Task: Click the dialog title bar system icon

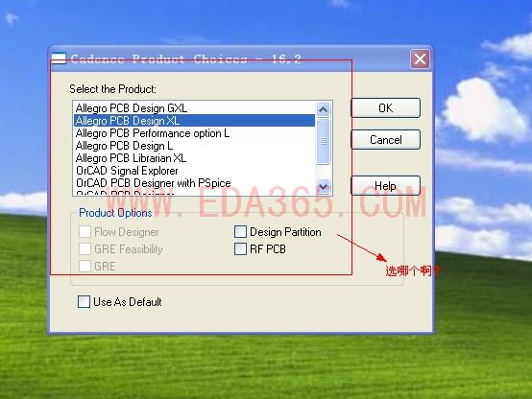Action: 59,58
